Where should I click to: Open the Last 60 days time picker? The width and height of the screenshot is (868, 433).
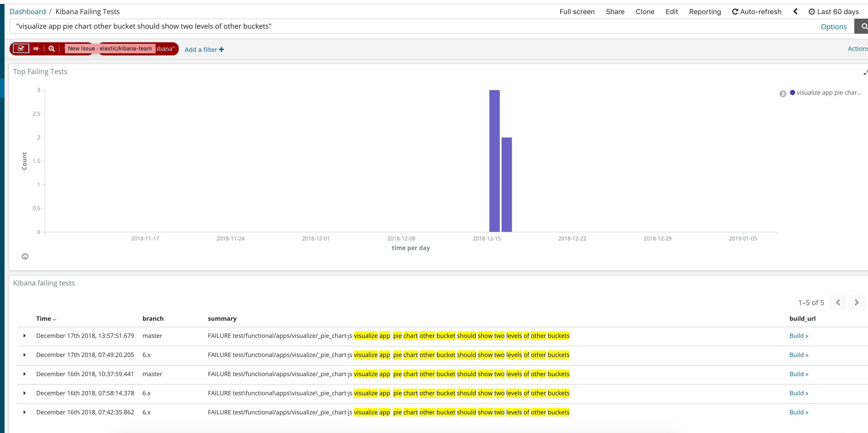tap(834, 12)
